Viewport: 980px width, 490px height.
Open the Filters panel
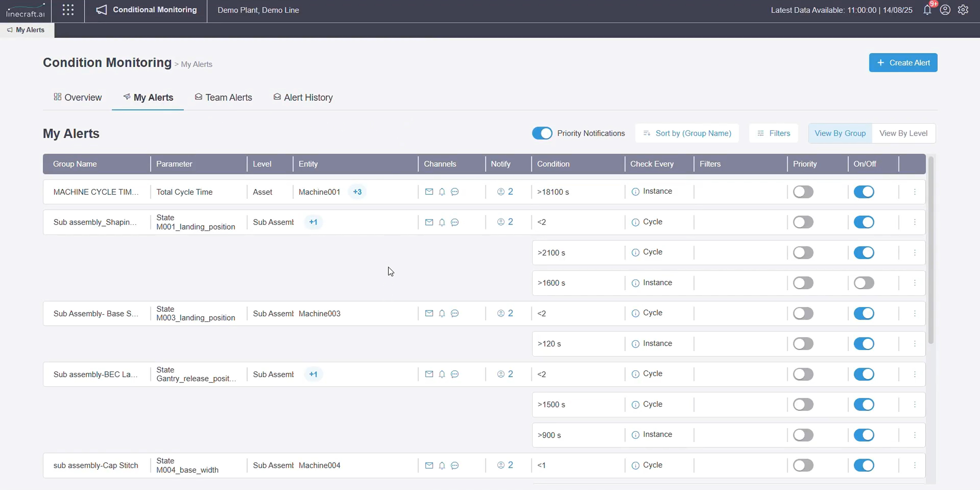point(773,133)
